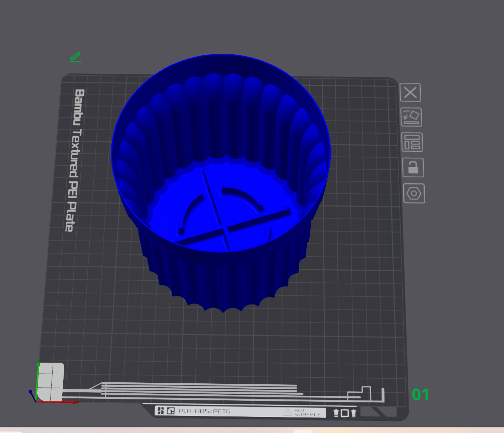Viewport: 504px width, 433px height.
Task: Toggle the plate lock padlock icon
Action: 413,168
